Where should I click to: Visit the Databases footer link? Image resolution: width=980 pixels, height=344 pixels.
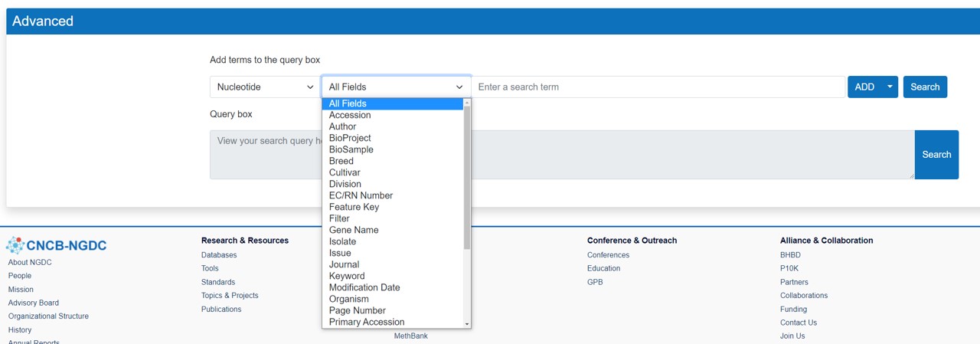(219, 255)
